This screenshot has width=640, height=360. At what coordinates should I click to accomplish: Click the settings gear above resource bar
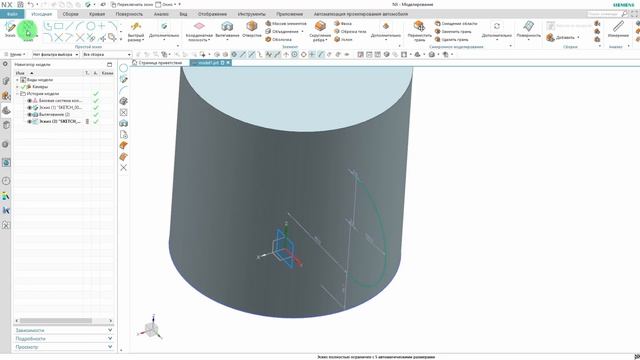pyautogui.click(x=5, y=64)
